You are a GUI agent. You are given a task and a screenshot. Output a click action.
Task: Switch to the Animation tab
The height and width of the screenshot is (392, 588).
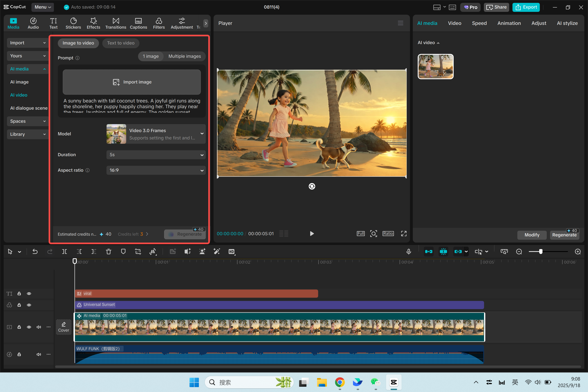click(x=509, y=23)
